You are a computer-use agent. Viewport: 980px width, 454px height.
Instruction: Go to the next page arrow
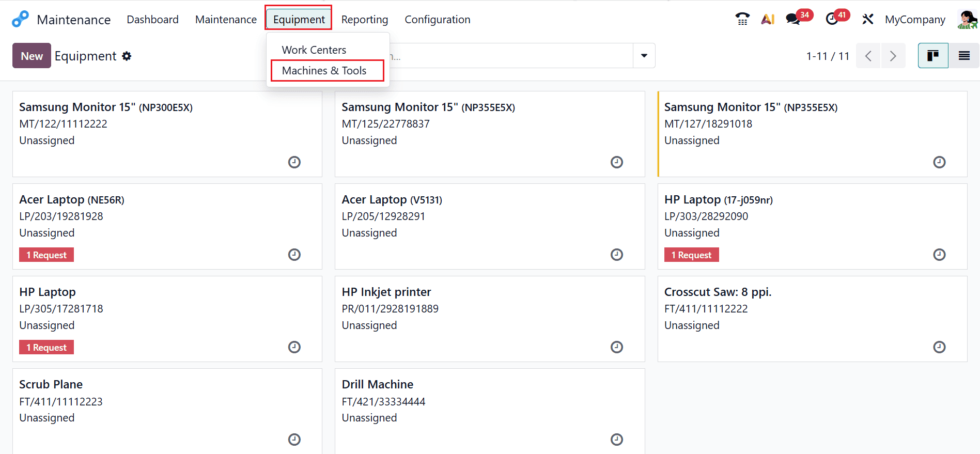tap(893, 55)
